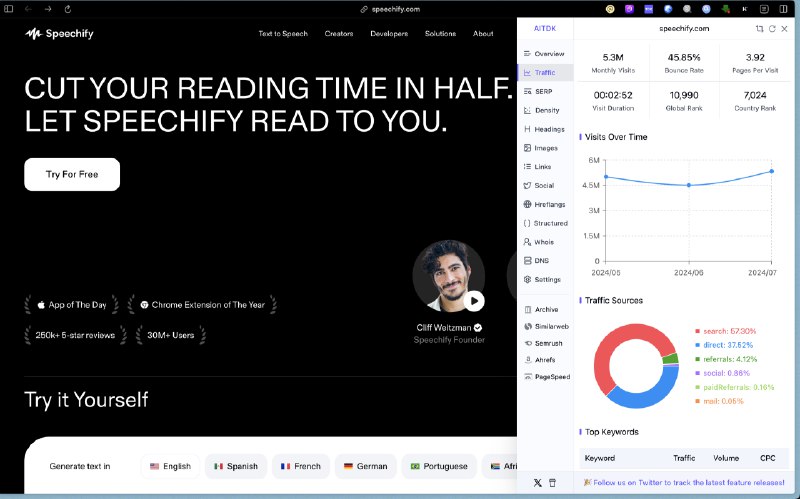Click the browser split-view icon at top-right
The height and width of the screenshot is (499, 800).
(784, 9)
